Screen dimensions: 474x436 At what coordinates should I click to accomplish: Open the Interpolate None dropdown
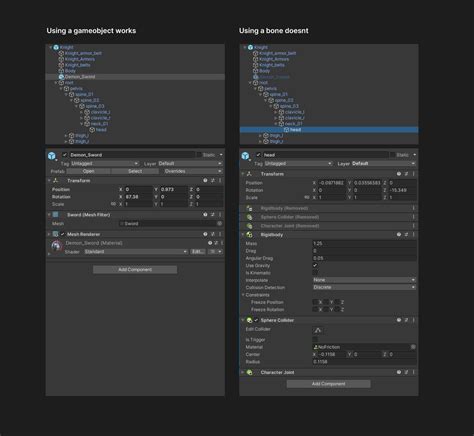[x=364, y=280]
